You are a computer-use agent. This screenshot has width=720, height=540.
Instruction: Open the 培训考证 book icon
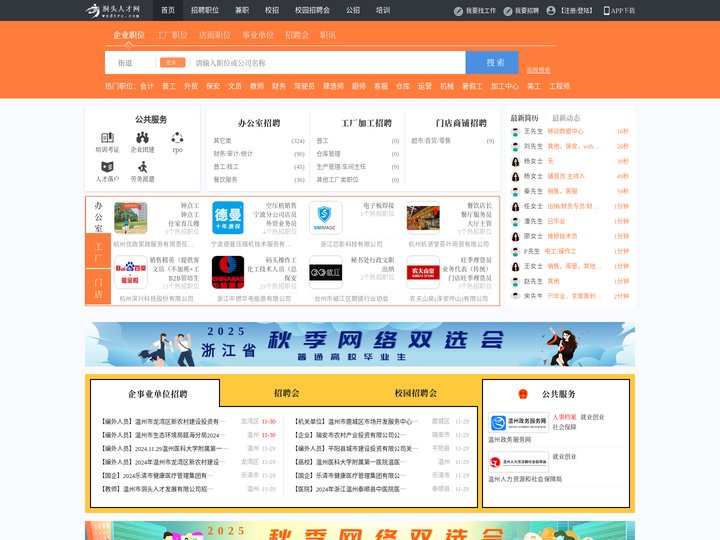pyautogui.click(x=107, y=137)
